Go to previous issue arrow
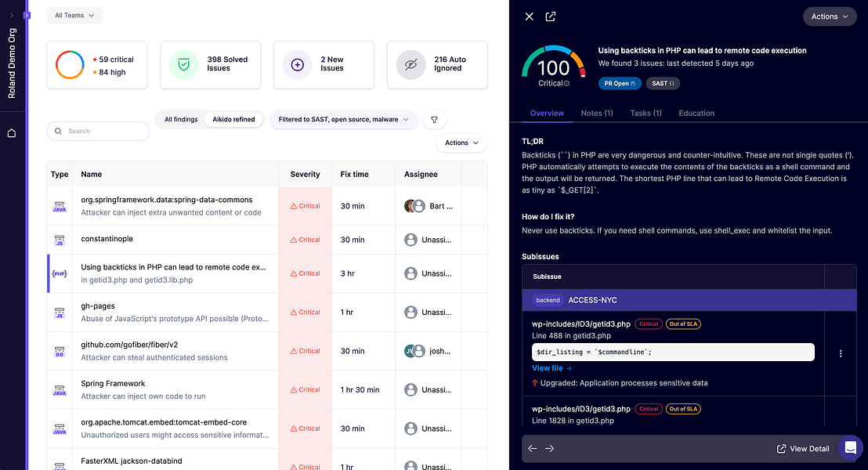Screen dimensions: 868x470 point(533,448)
